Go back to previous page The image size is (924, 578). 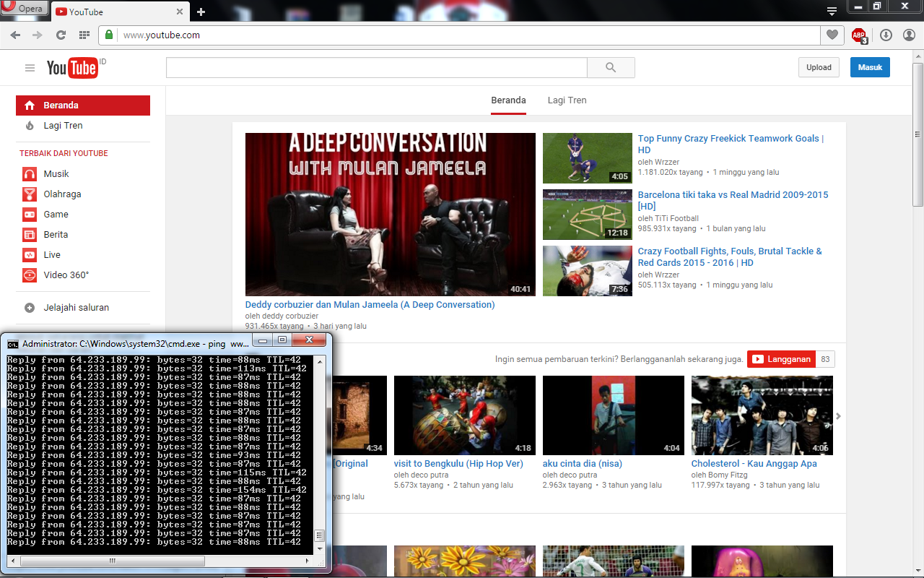pos(15,35)
